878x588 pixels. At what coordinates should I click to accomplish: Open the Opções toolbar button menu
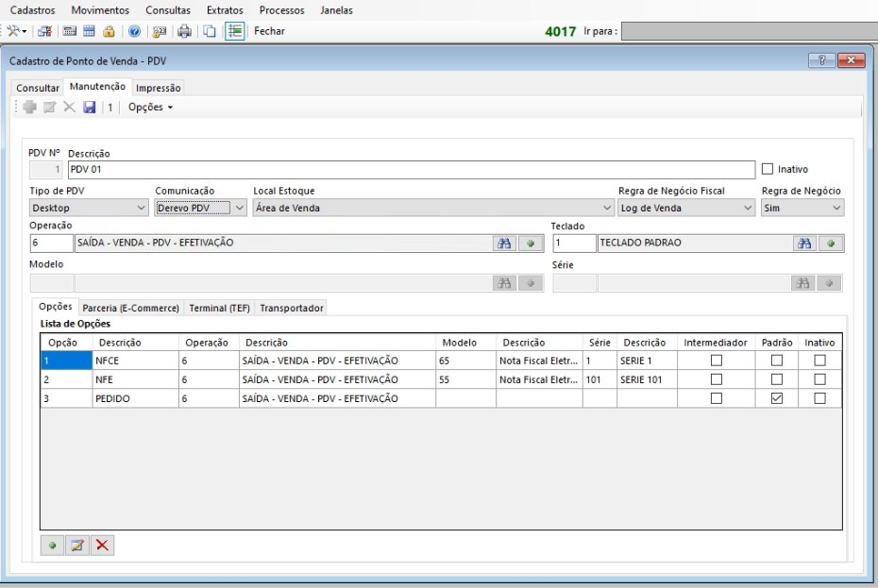tap(151, 108)
